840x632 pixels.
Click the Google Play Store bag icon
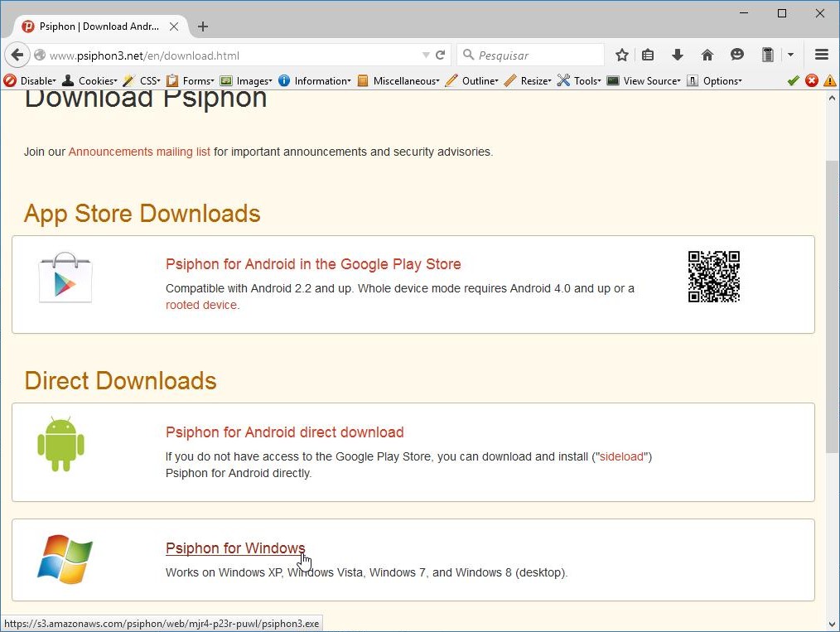(65, 277)
